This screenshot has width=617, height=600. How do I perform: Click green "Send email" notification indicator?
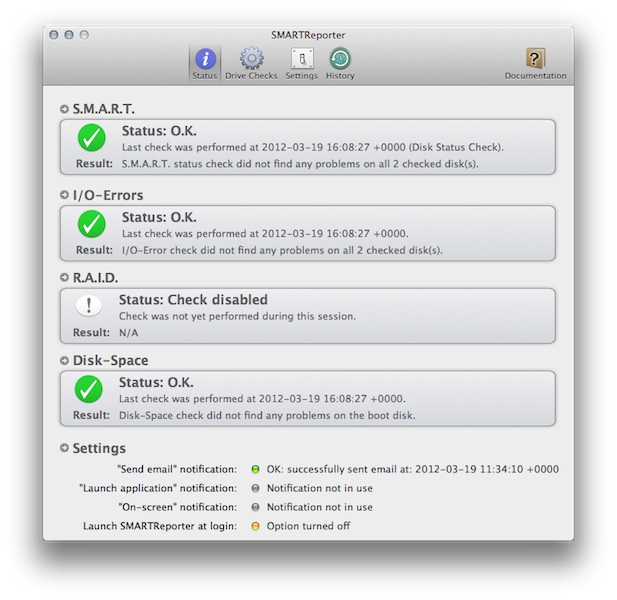255,469
